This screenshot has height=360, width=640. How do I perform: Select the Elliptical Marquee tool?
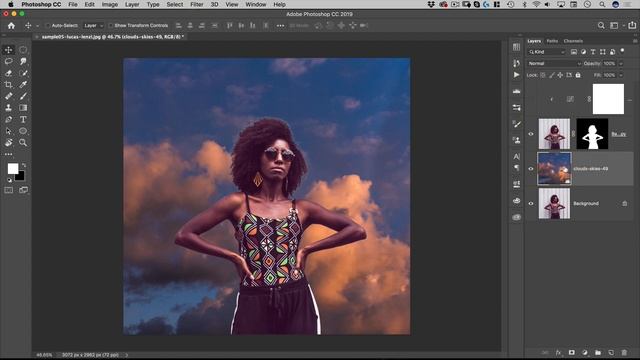[23, 50]
